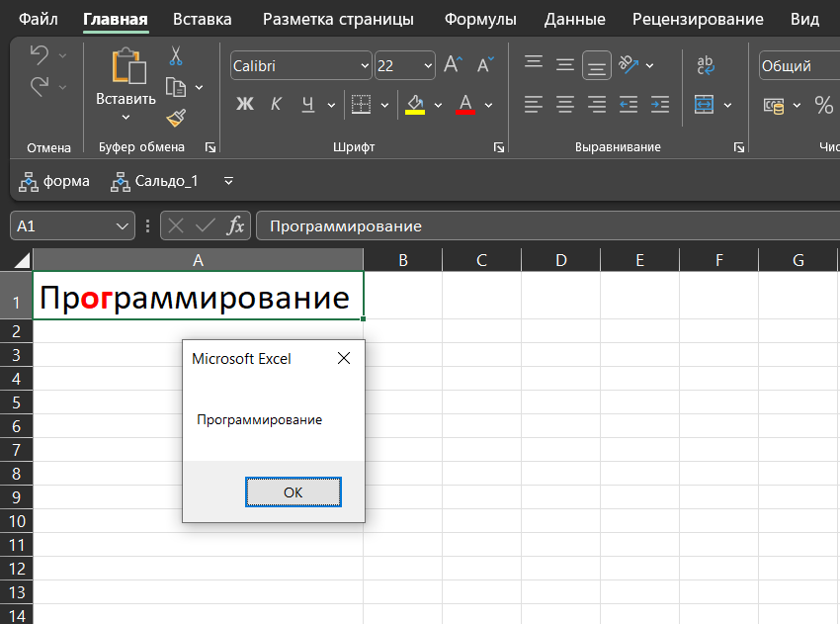Click accounting number format icon
This screenshot has width=840, height=624.
tap(774, 106)
